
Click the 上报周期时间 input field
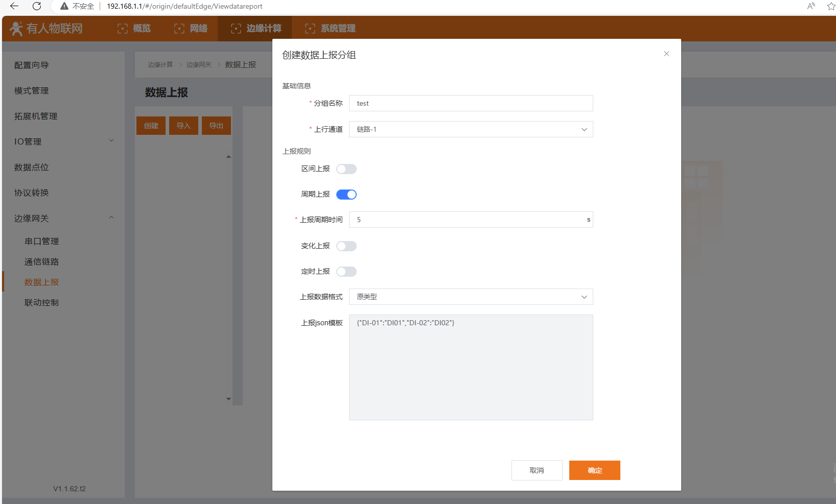[468, 220]
